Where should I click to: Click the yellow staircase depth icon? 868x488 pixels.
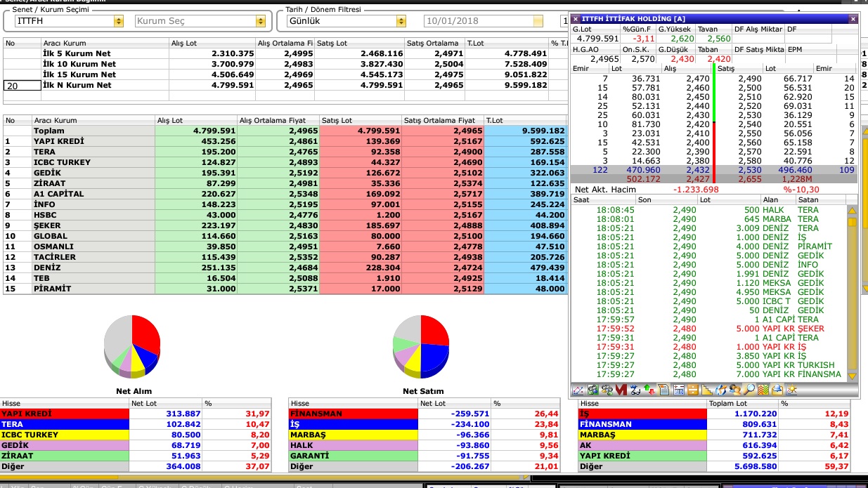(x=708, y=390)
